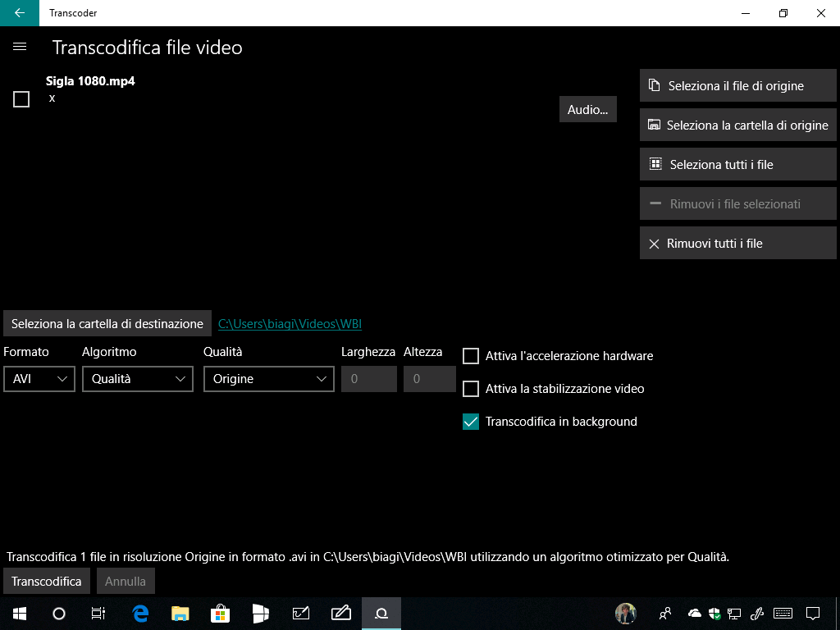Open OneDrive cloud icon in system tray
Screen dimensions: 840x630
[694, 613]
